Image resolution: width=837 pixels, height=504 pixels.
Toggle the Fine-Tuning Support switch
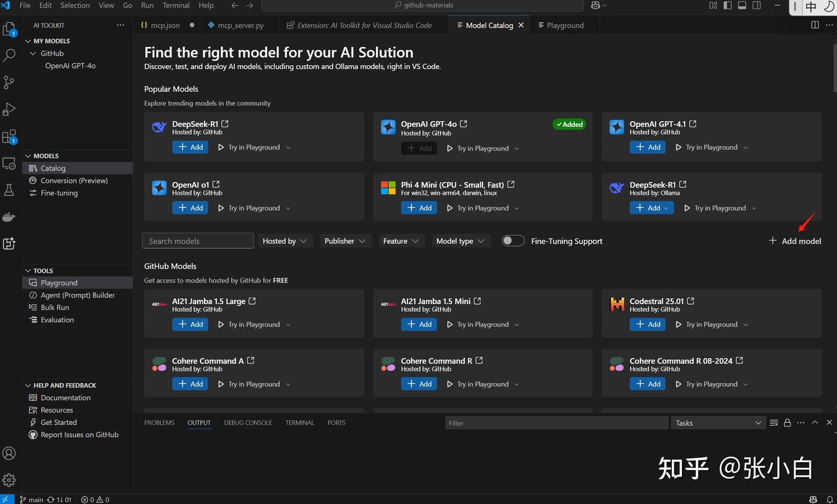pos(513,241)
